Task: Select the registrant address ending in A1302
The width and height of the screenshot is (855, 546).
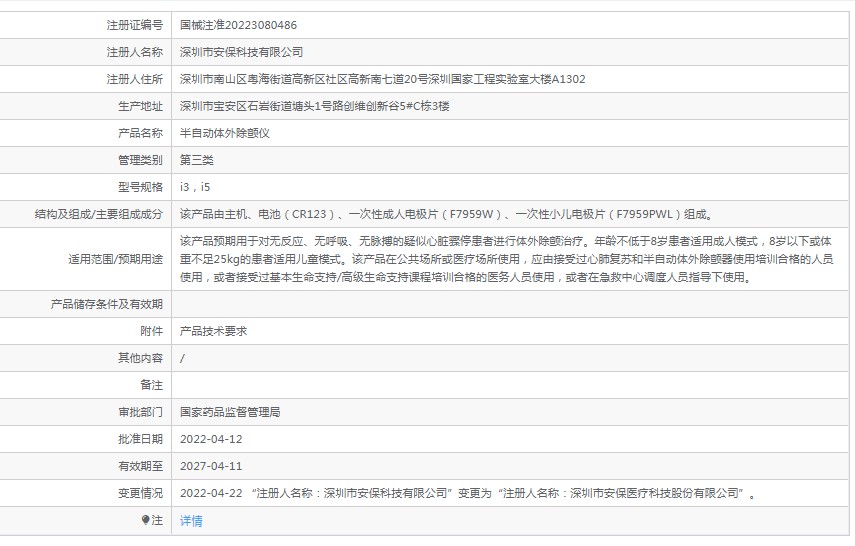Action: (x=382, y=79)
